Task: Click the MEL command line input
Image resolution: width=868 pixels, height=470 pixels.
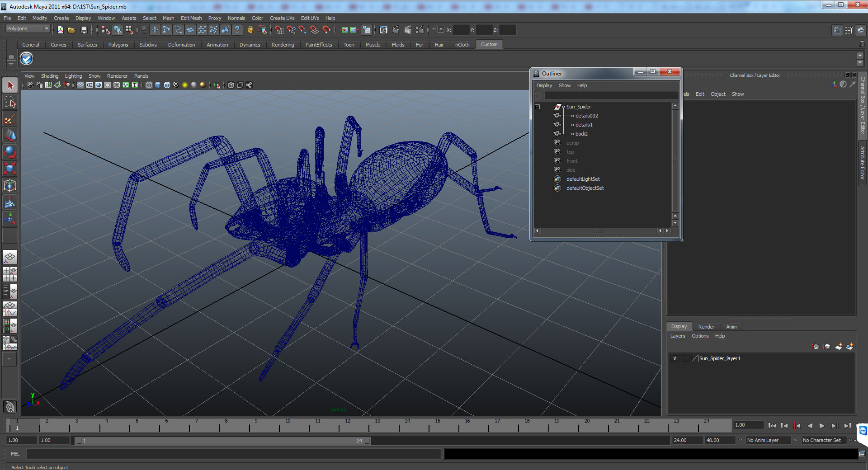Action: [233, 454]
